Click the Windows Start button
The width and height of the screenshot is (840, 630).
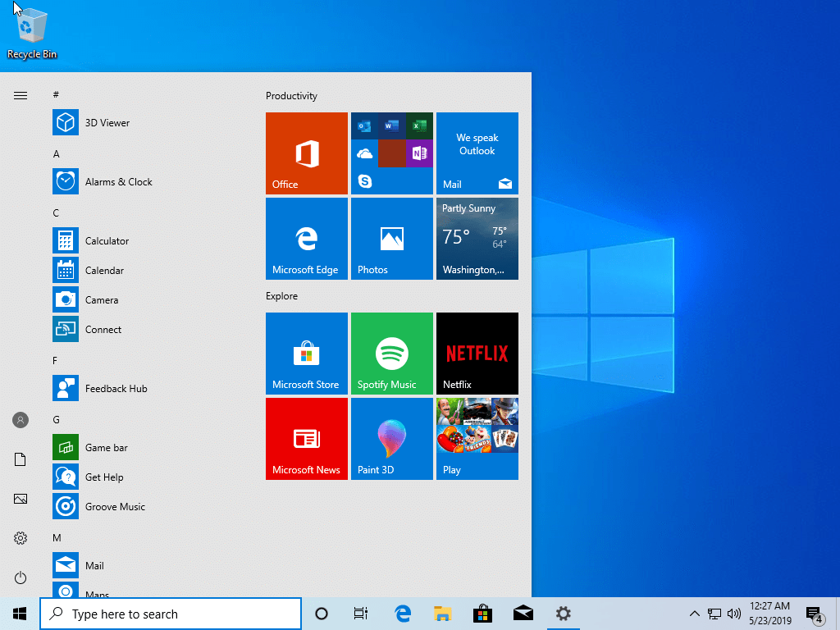click(x=20, y=614)
